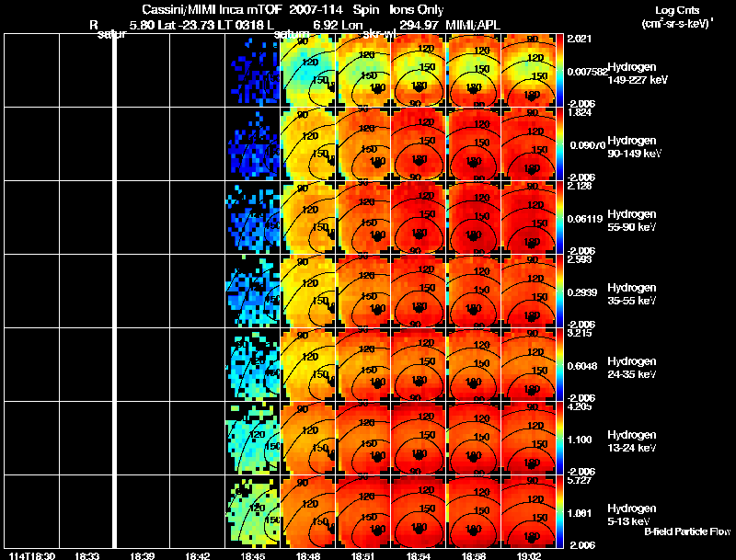Select the '0.2939' color bar midpoint value

click(583, 292)
